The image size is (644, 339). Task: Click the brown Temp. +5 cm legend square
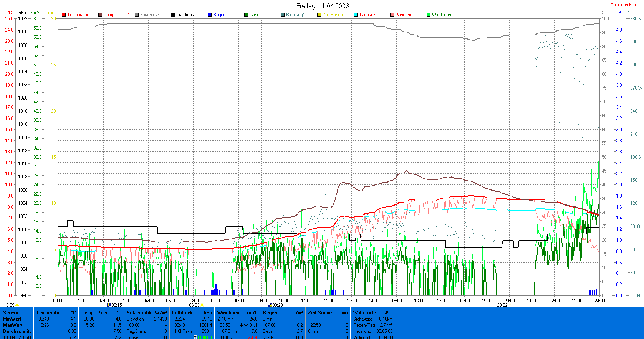pos(100,15)
